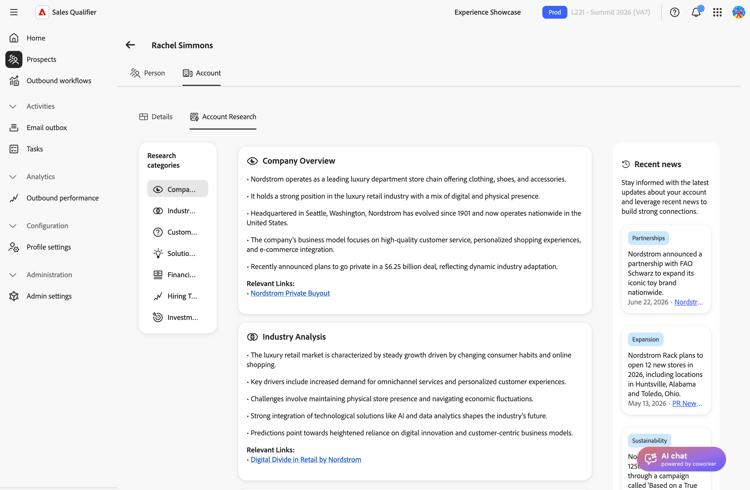Screen dimensions: 750x490
Task: Select the Customer category question icon
Action: click(158, 232)
